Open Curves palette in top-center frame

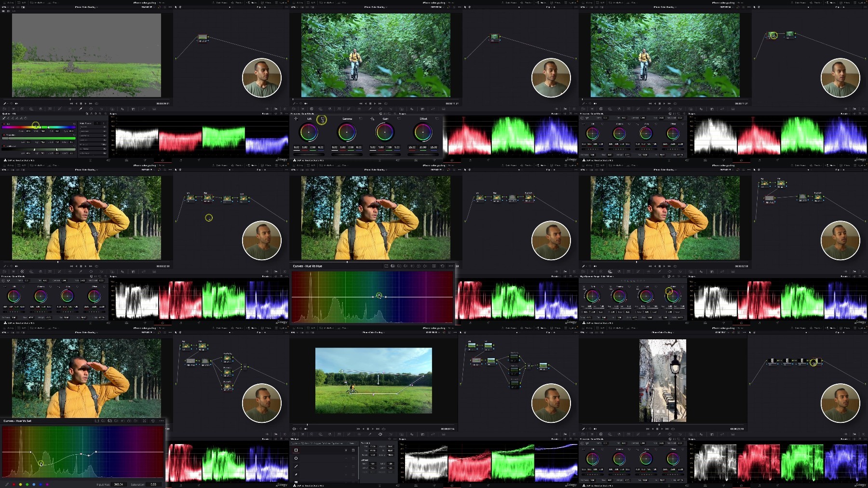(349, 109)
